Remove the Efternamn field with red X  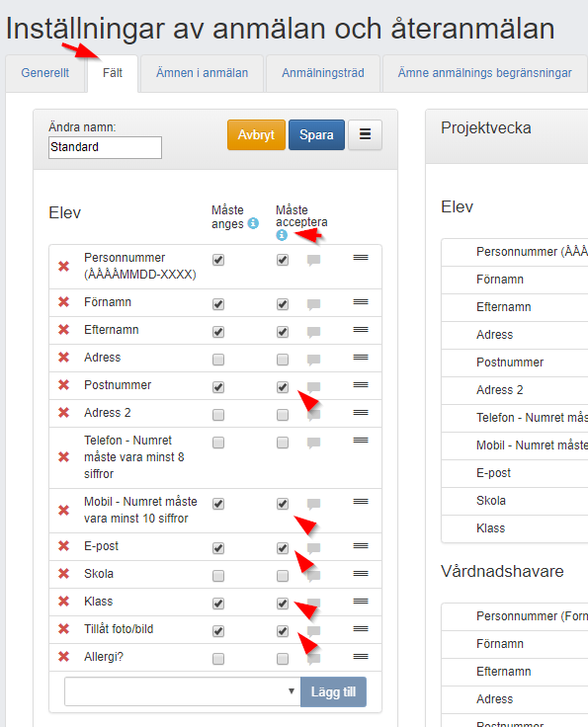[x=63, y=330]
